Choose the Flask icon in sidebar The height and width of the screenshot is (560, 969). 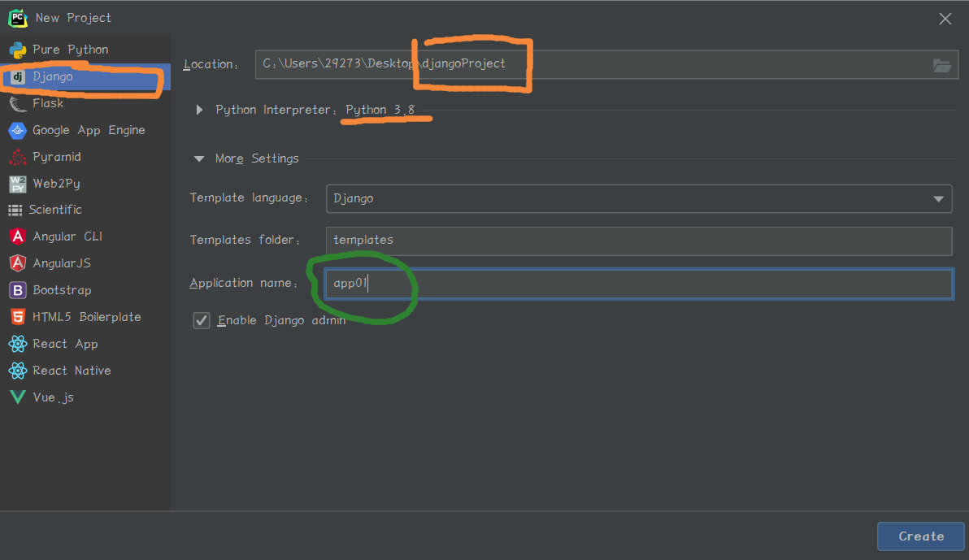click(17, 103)
